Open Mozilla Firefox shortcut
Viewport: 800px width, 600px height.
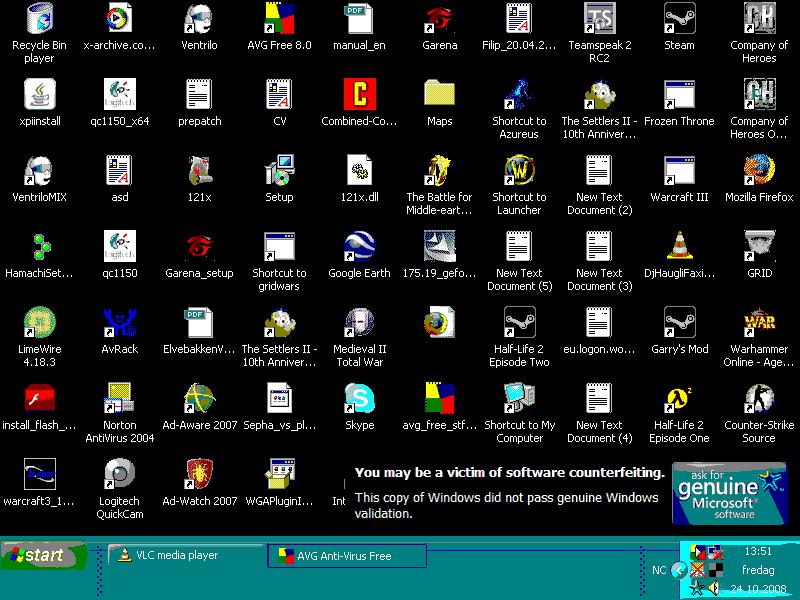pos(759,170)
